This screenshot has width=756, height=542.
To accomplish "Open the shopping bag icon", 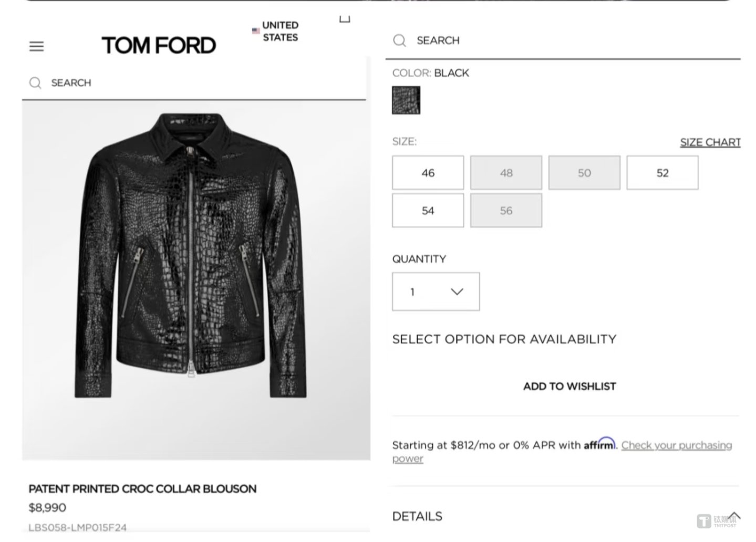I will click(x=345, y=19).
